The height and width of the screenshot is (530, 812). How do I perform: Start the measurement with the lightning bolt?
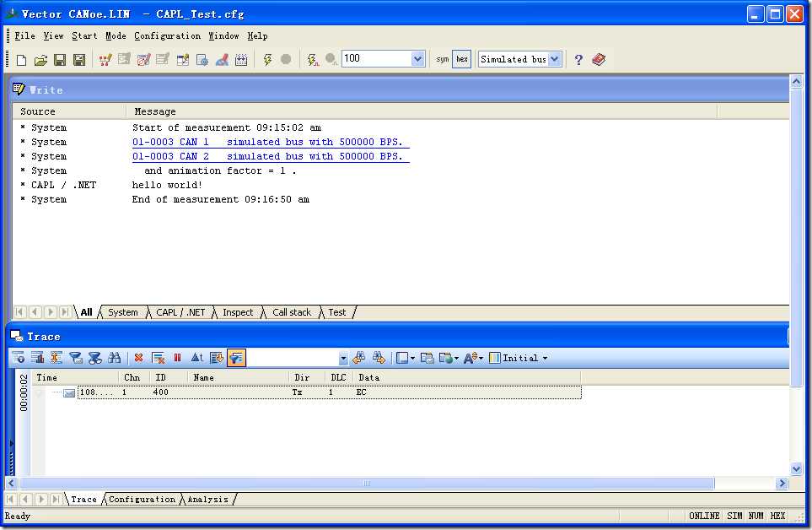(268, 60)
